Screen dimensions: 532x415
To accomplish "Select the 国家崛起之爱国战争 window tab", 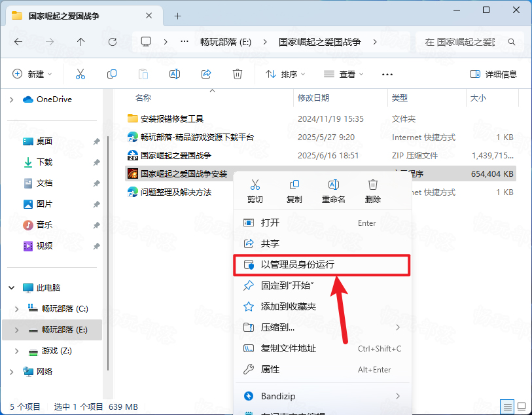I will point(85,16).
